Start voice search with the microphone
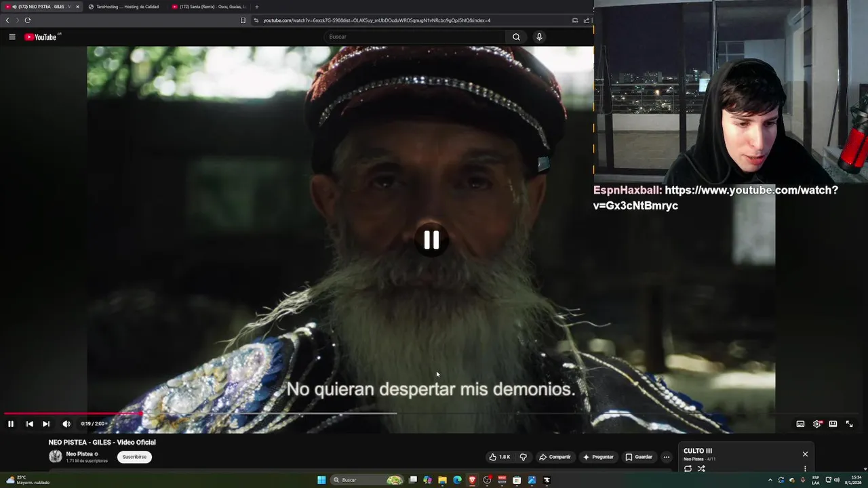 539,37
